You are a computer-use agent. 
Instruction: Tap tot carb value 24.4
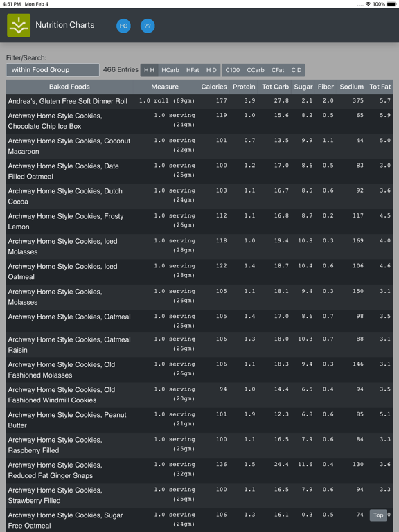(x=282, y=464)
